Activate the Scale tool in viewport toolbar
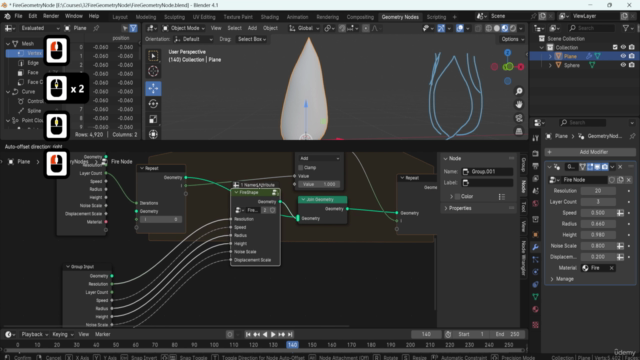Screen dimensions: 640x360 pyautogui.click(x=153, y=119)
